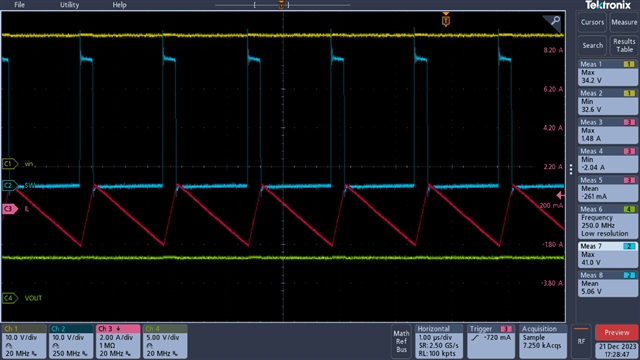The height and width of the screenshot is (360, 640).
Task: Open the Trigger settings badge
Action: point(491,341)
